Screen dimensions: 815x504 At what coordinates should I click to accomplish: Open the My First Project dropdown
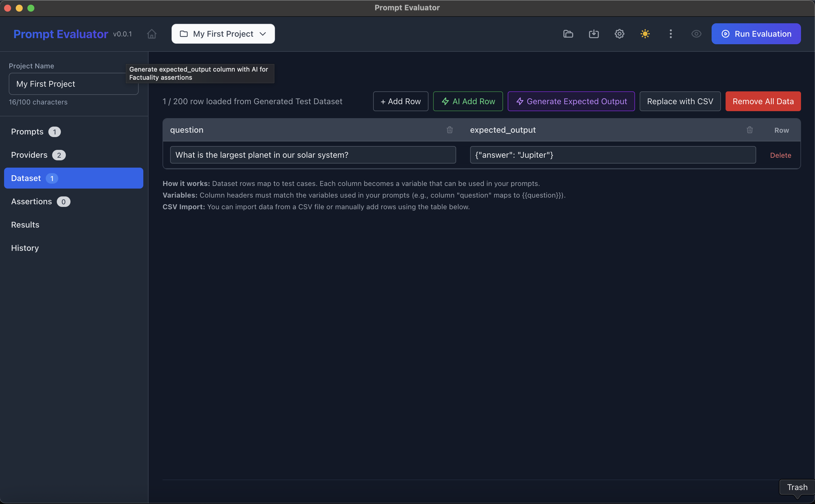[223, 34]
